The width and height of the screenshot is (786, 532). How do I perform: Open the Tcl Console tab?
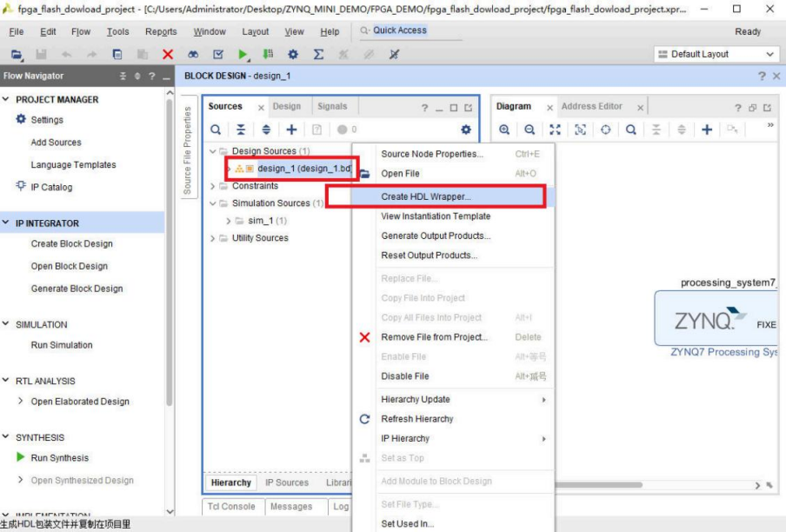tap(230, 506)
